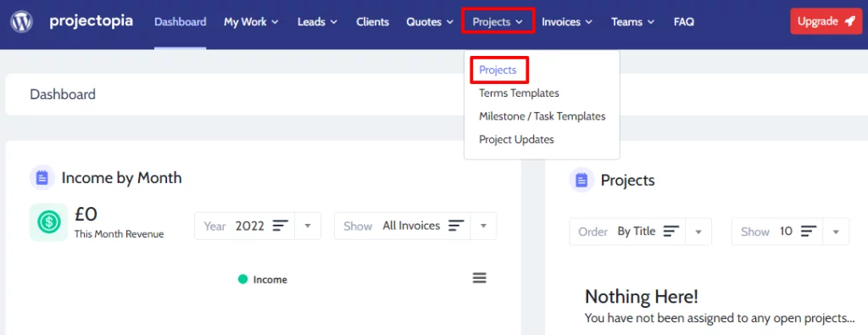Toggle the Income legend series
Screen dimensions: 868x335
click(263, 280)
